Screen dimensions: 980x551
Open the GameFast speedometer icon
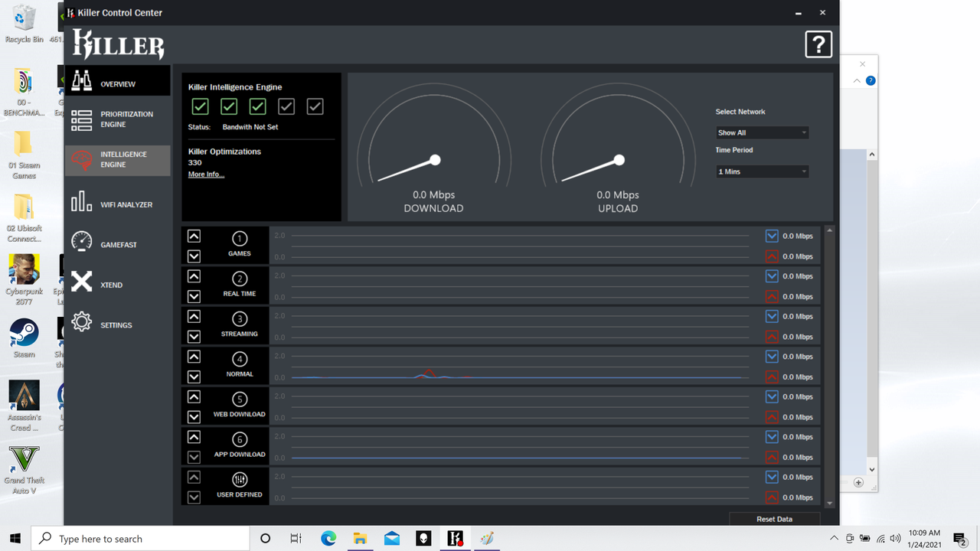82,241
